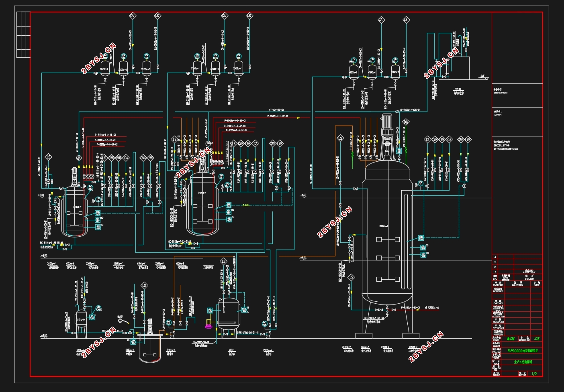Select the VT-R103a-1-125-B1 pipe label
The height and width of the screenshot is (392, 564).
411,110
